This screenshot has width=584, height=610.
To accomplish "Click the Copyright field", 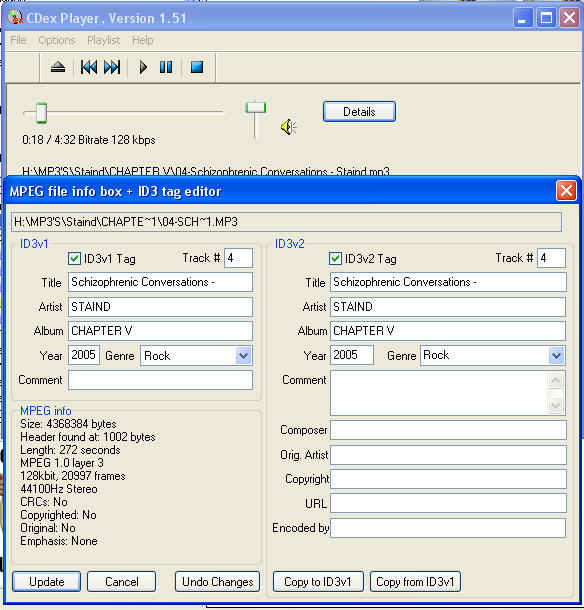I will (x=448, y=479).
